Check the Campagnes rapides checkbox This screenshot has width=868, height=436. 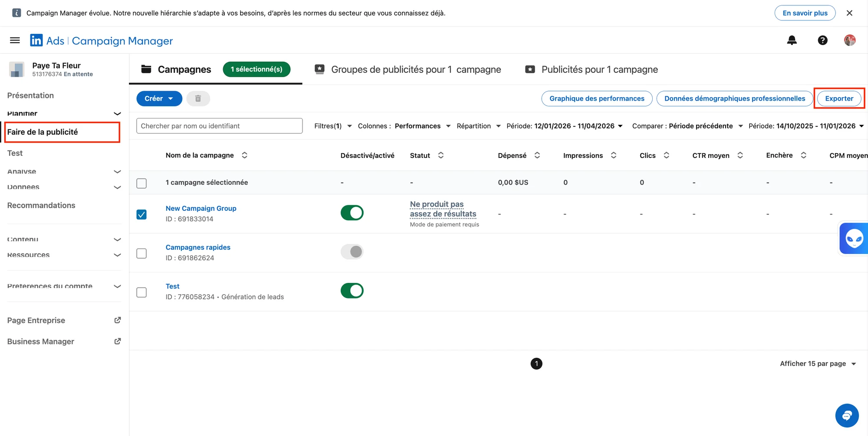141,253
